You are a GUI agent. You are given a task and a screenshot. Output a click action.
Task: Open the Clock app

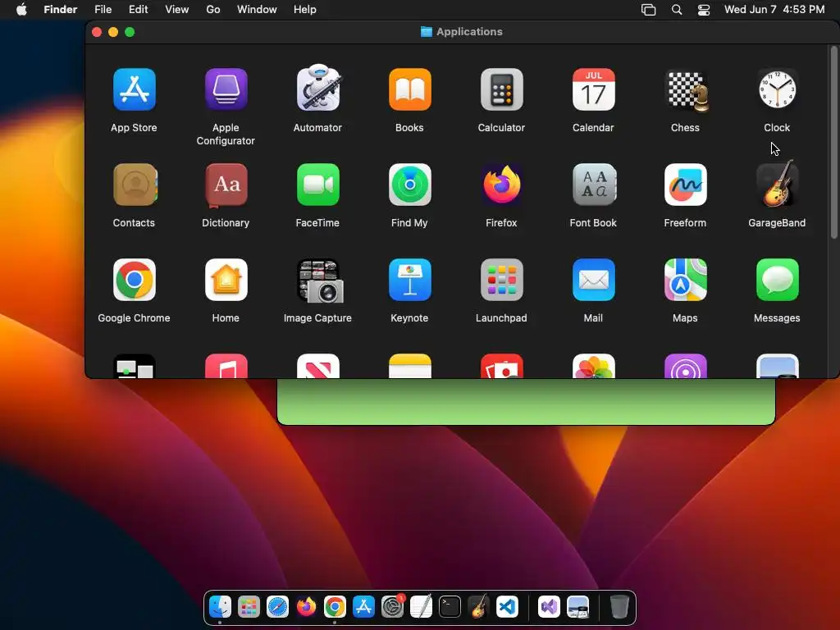[778, 89]
